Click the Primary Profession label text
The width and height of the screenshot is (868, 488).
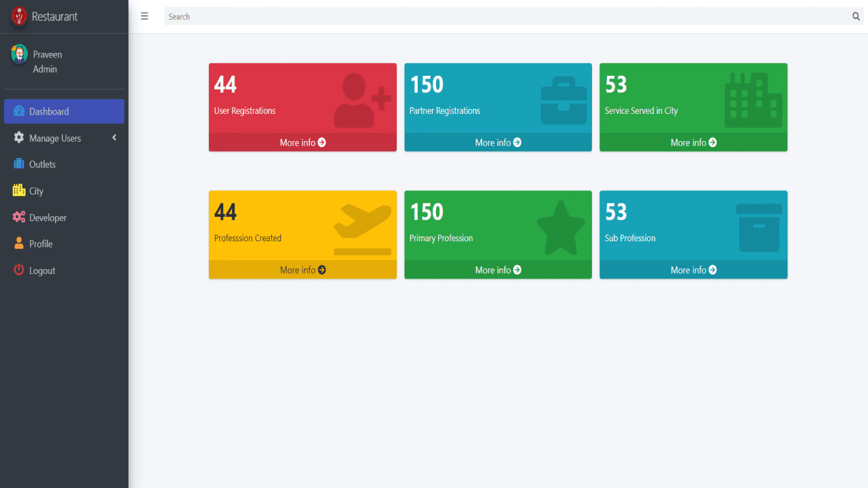441,238
